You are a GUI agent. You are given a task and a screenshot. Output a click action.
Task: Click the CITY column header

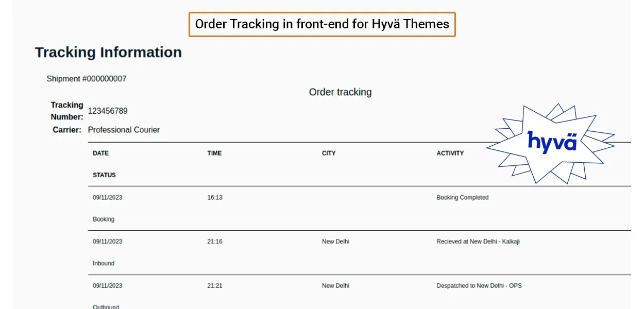(329, 153)
